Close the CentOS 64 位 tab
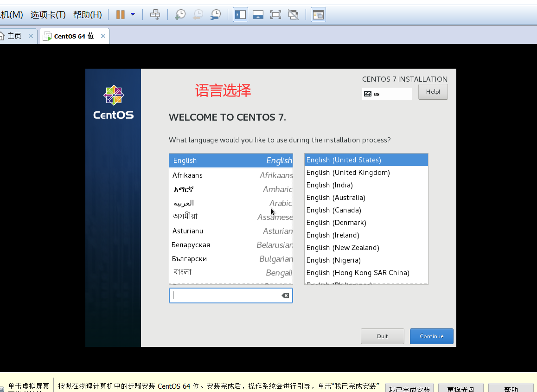Viewport: 537px width, 392px height. pyautogui.click(x=103, y=36)
